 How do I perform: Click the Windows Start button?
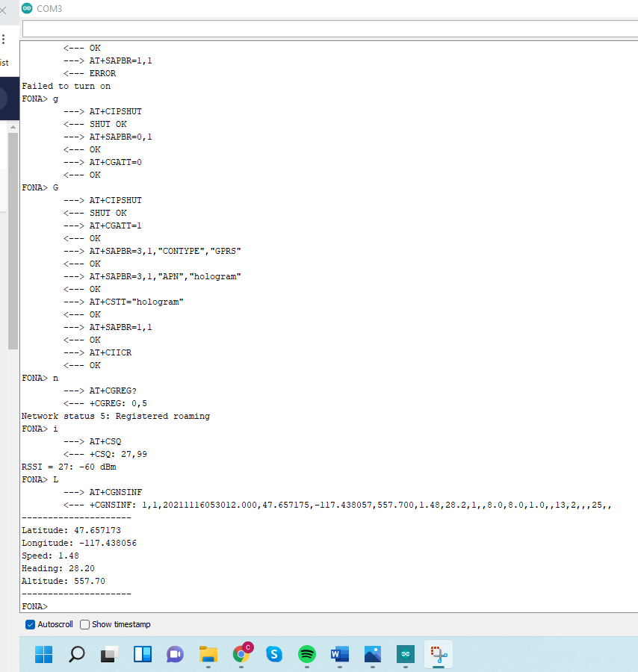point(43,654)
